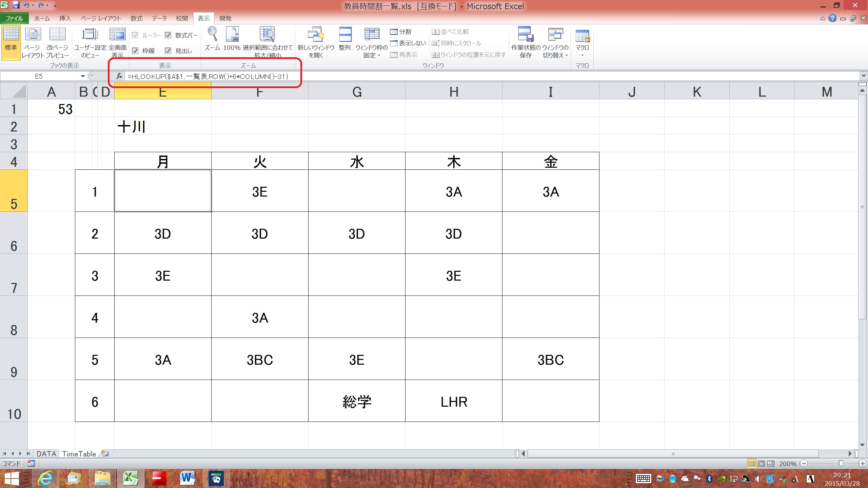Arrange all windows (整列)
868x488 pixels.
click(x=345, y=39)
